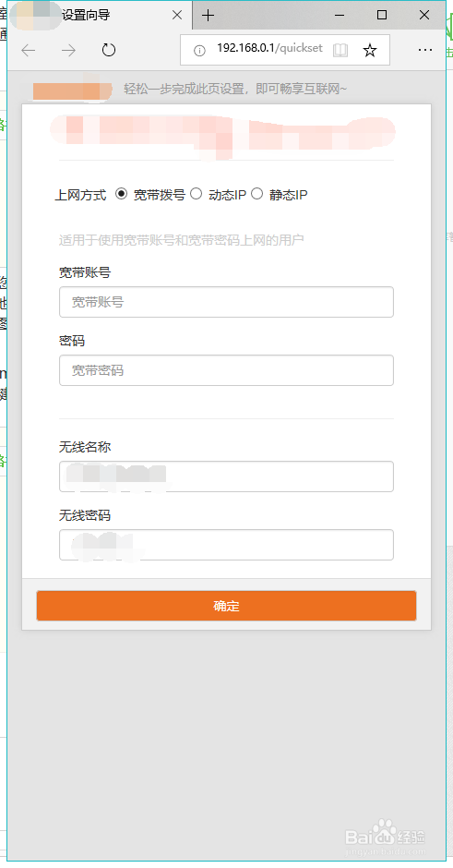Click the browser forward arrow

click(x=68, y=51)
